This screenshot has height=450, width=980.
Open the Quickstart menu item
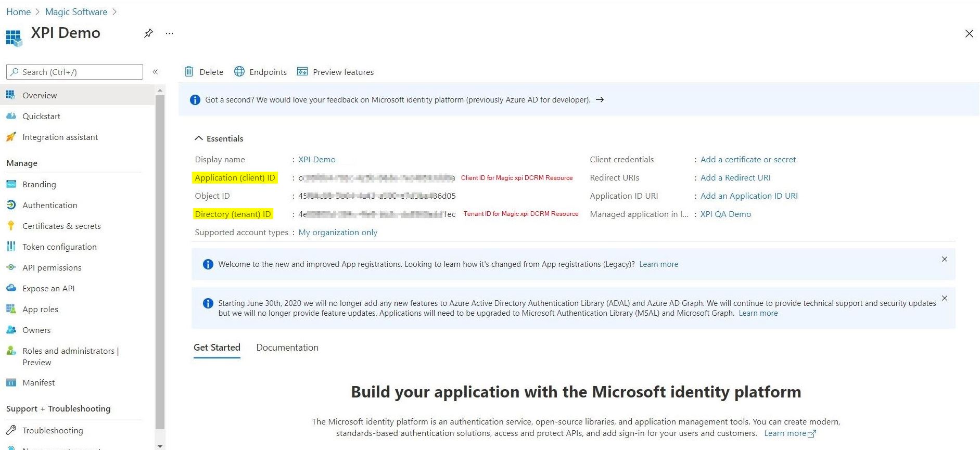pos(78,116)
